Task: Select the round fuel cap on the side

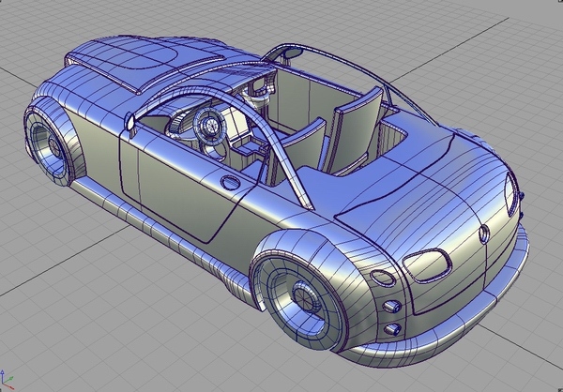Action: (230, 183)
